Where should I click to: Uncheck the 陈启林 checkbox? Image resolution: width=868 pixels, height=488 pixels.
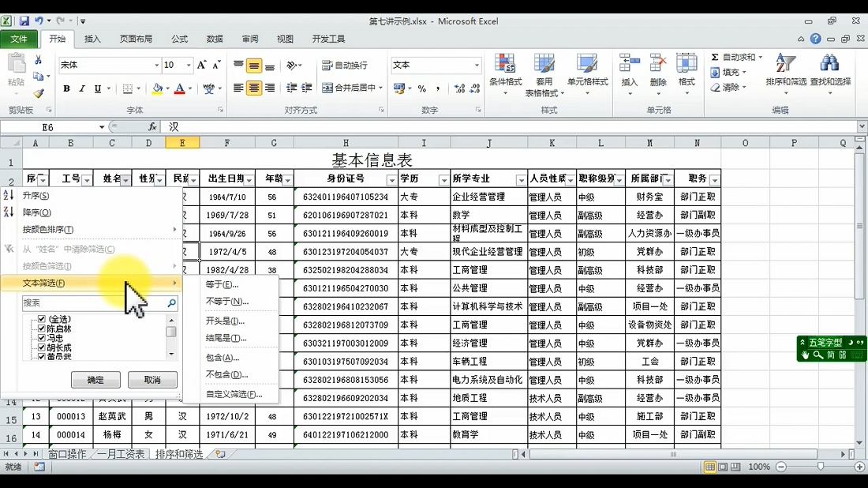(42, 328)
